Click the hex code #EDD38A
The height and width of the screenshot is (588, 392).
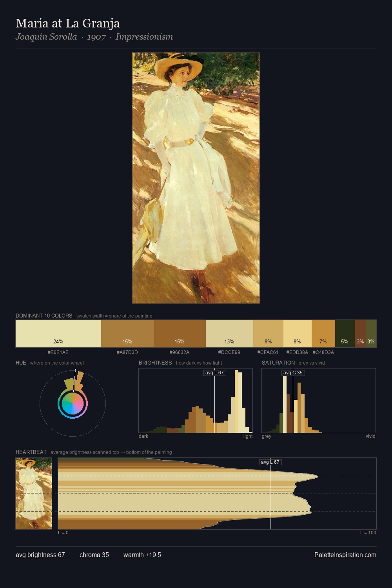pos(297,352)
